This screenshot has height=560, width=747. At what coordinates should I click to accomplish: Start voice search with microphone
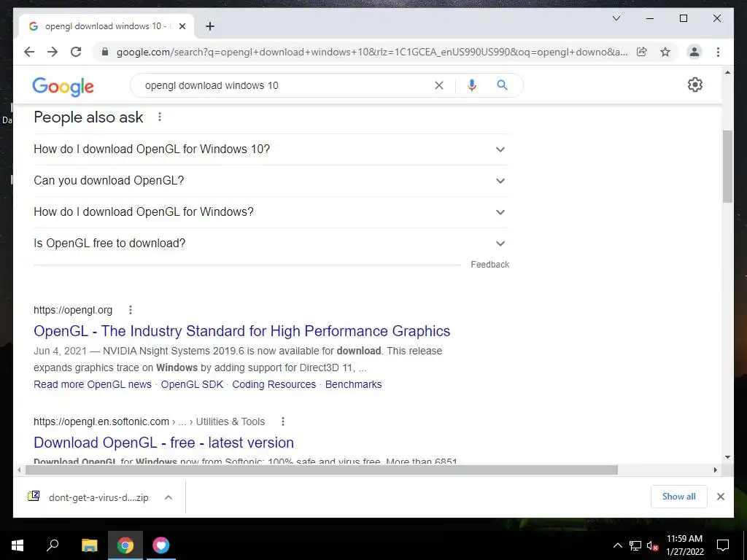472,85
